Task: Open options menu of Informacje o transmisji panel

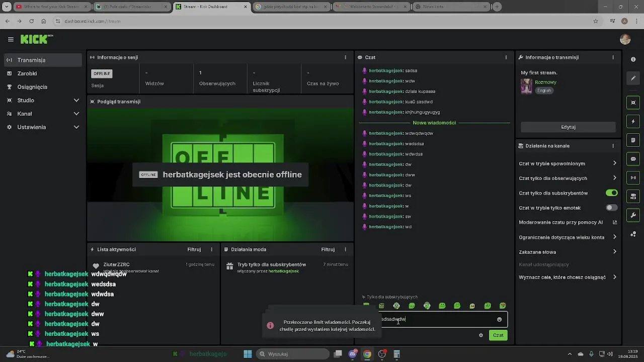Action: click(x=613, y=57)
